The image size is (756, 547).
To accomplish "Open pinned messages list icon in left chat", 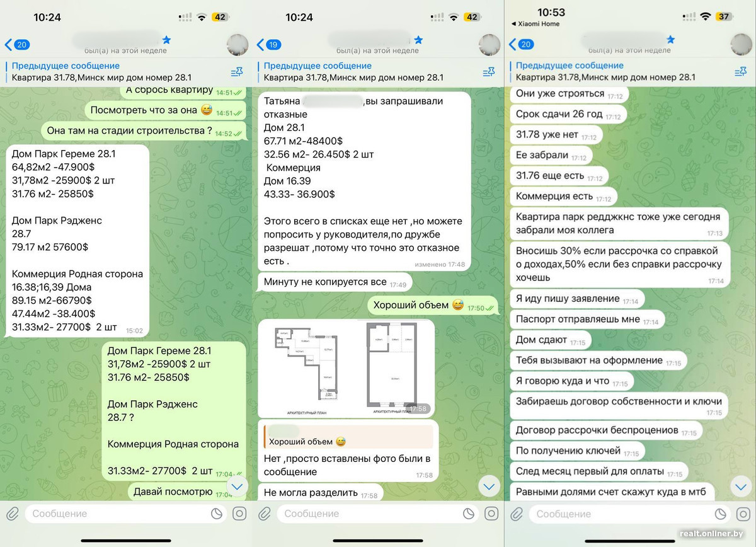I will coord(237,72).
